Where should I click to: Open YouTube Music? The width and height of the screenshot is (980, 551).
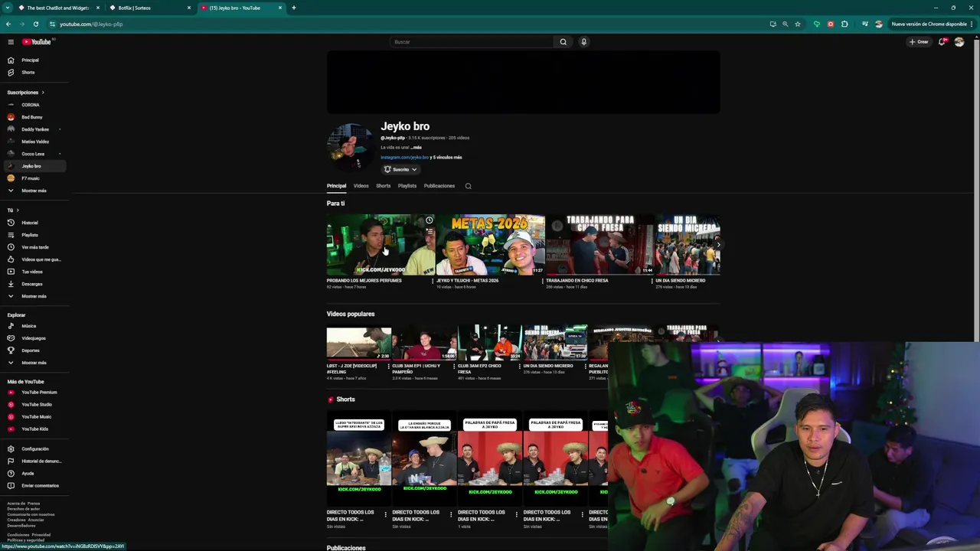tap(34, 416)
